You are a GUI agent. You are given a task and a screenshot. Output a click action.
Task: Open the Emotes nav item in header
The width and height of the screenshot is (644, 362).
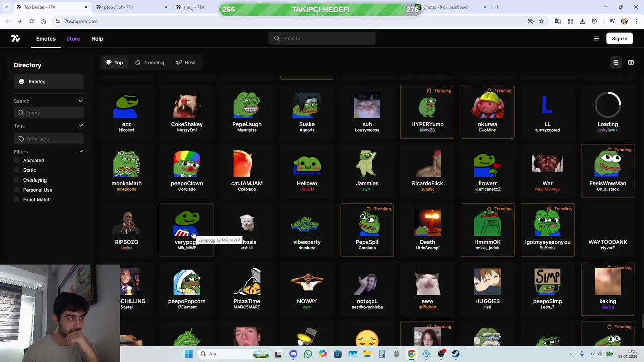pyautogui.click(x=46, y=39)
